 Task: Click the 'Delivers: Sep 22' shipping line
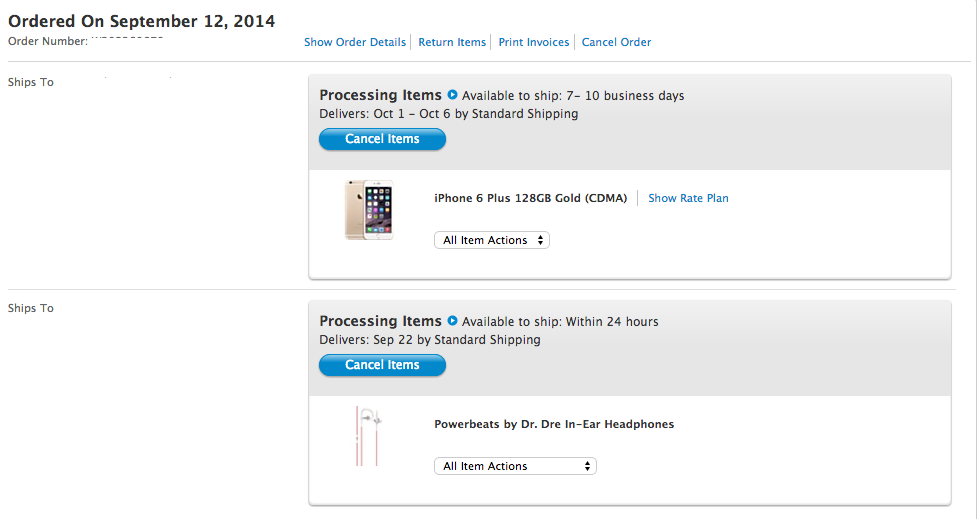coord(429,340)
